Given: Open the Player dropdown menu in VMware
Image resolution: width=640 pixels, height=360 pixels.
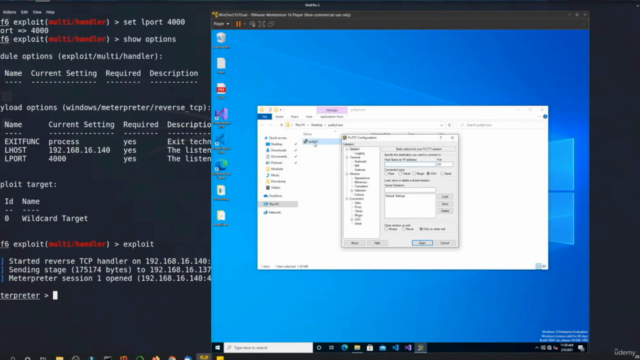Looking at the screenshot, I should 221,24.
